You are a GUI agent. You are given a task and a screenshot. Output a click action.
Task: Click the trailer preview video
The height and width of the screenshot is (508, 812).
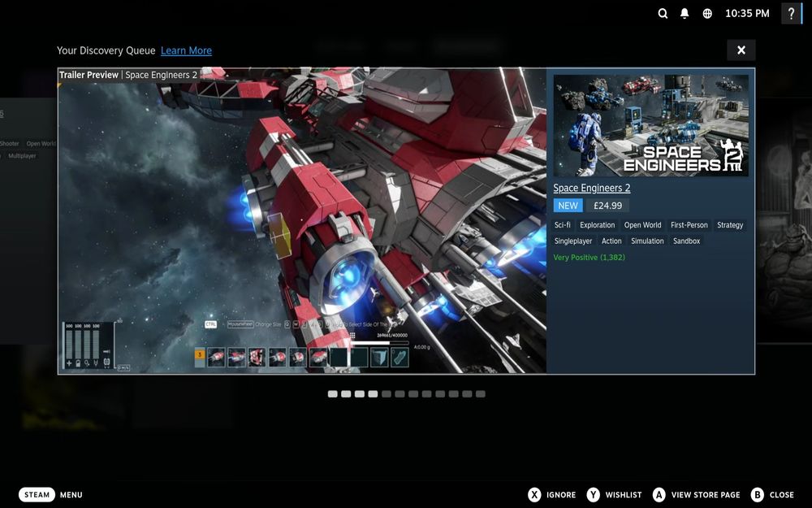302,221
